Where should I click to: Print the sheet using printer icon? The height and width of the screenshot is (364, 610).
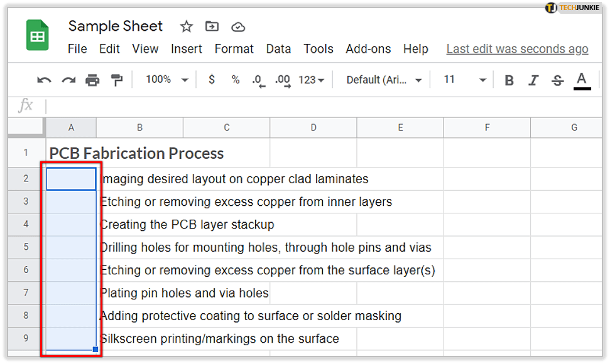click(92, 80)
